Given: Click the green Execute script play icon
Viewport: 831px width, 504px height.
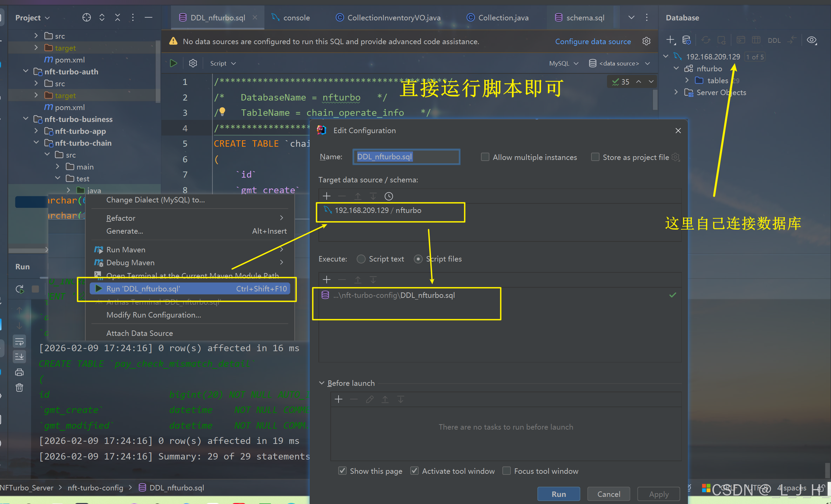Looking at the screenshot, I should [x=173, y=63].
